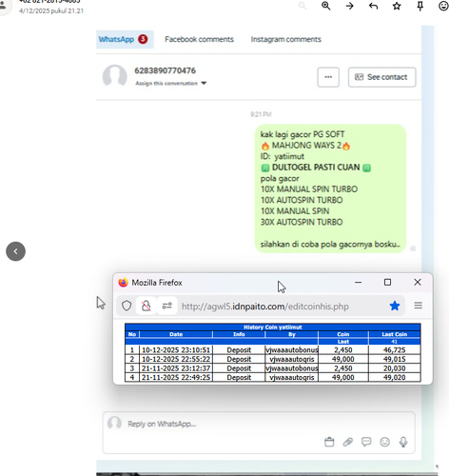Open the emoji reaction smiley at top right

(443, 6)
